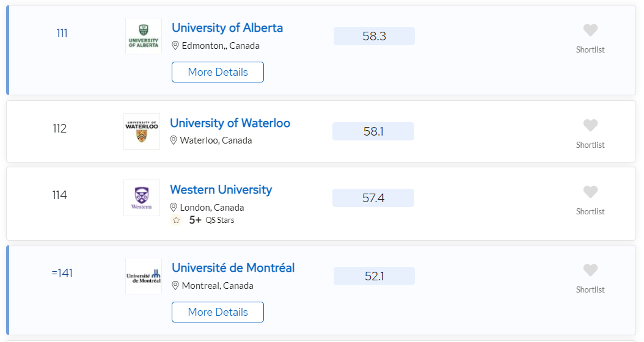Open the University of Alberta link
644x342 pixels.
[227, 27]
